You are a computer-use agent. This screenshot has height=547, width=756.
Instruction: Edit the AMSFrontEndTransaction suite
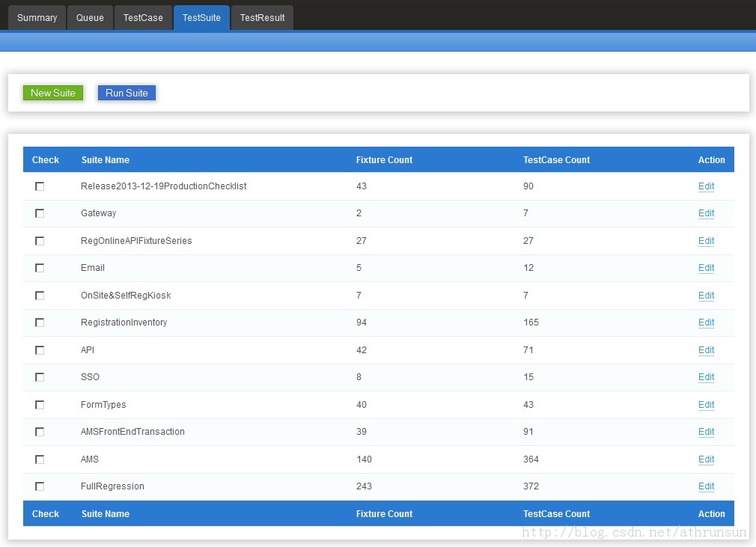point(706,432)
